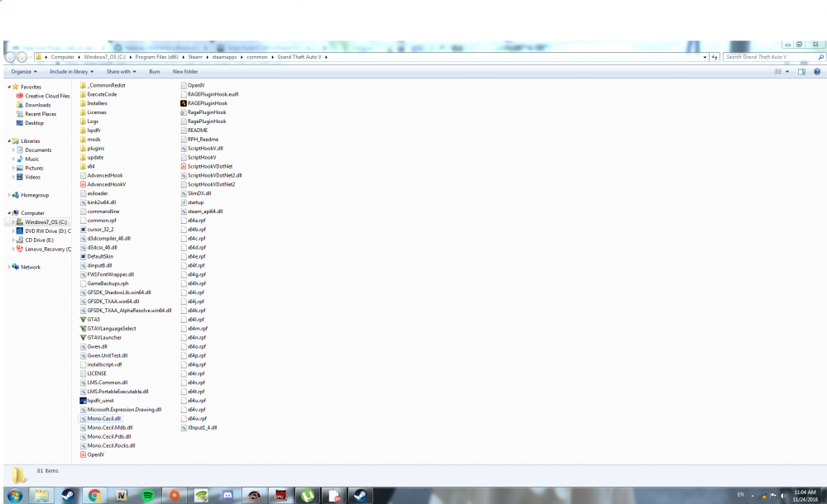The width and height of the screenshot is (827, 504).
Task: Launch GTAVLauncher from the file list
Action: coord(101,337)
